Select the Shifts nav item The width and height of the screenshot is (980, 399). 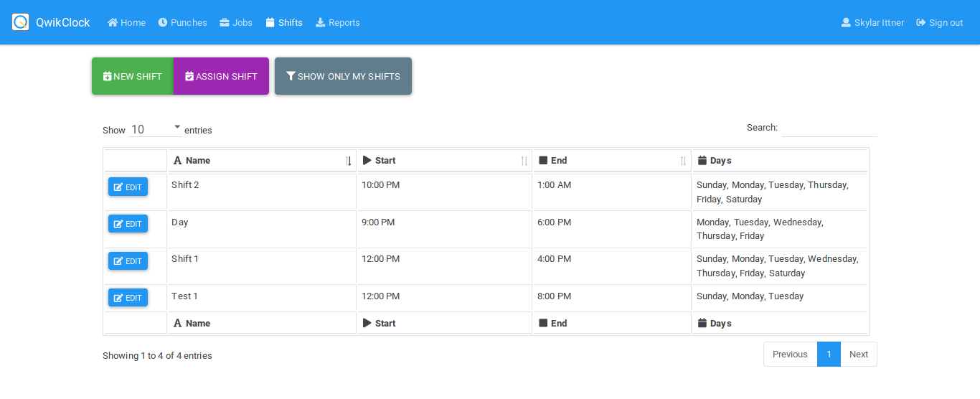pyautogui.click(x=284, y=22)
